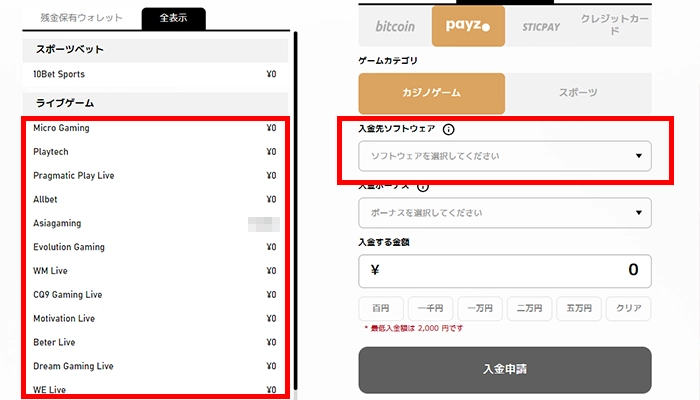Expand the ボーナスを選択してください dropdown
This screenshot has width=700, height=400.
pos(504,213)
